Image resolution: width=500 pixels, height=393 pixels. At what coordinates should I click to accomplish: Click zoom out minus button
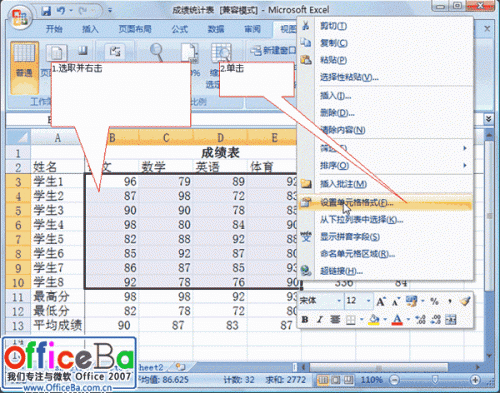(395, 380)
